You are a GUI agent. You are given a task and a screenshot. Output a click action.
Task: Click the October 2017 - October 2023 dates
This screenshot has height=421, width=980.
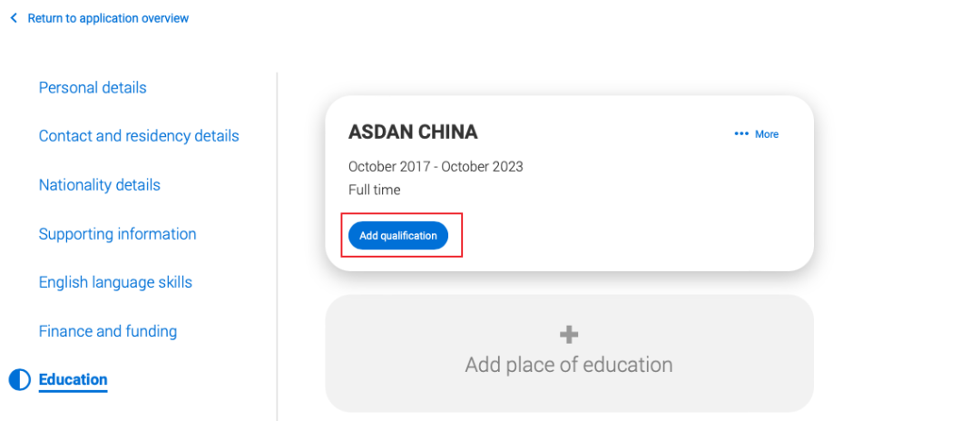[436, 167]
